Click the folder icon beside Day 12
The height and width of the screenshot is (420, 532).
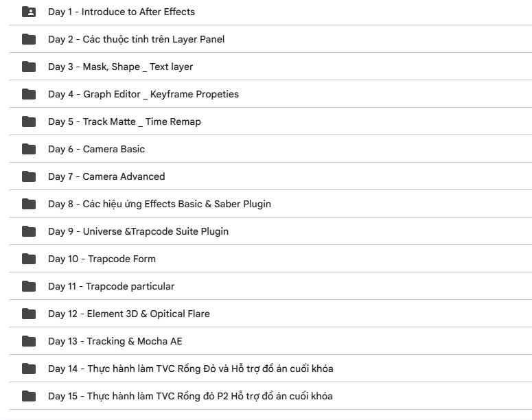click(x=29, y=314)
